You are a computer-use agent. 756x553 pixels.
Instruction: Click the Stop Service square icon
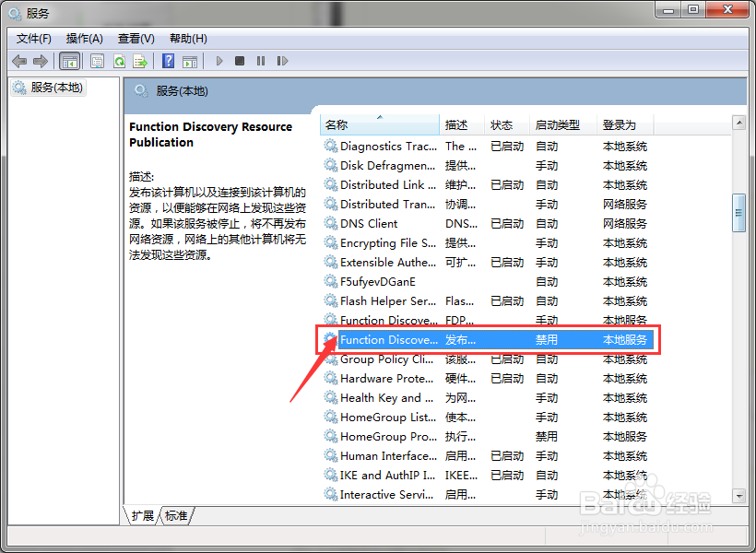click(240, 61)
